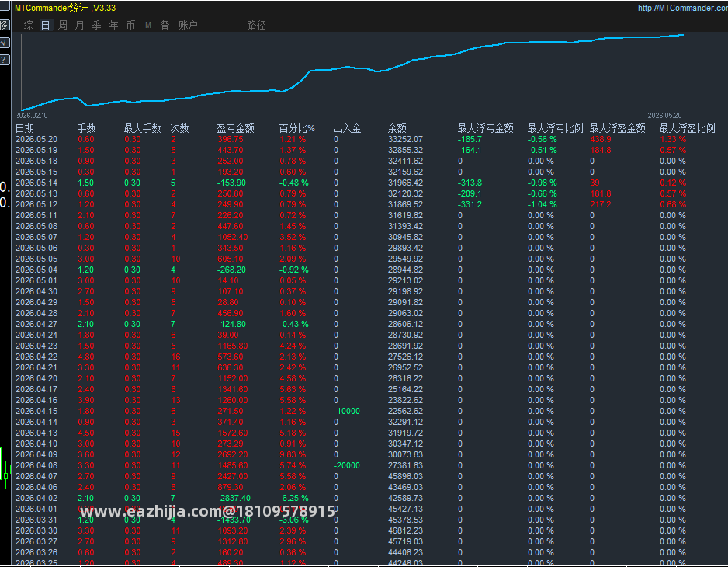Click loss value -2837.40
The height and width of the screenshot is (567, 728).
pos(234,498)
